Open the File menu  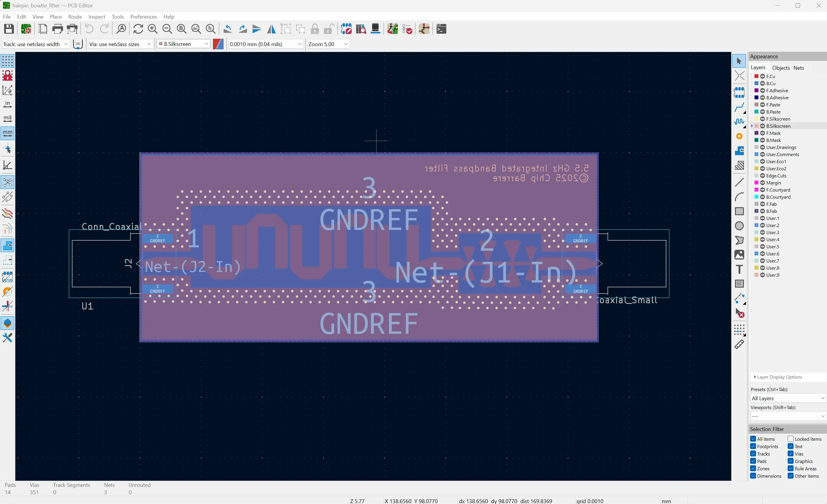coord(7,17)
